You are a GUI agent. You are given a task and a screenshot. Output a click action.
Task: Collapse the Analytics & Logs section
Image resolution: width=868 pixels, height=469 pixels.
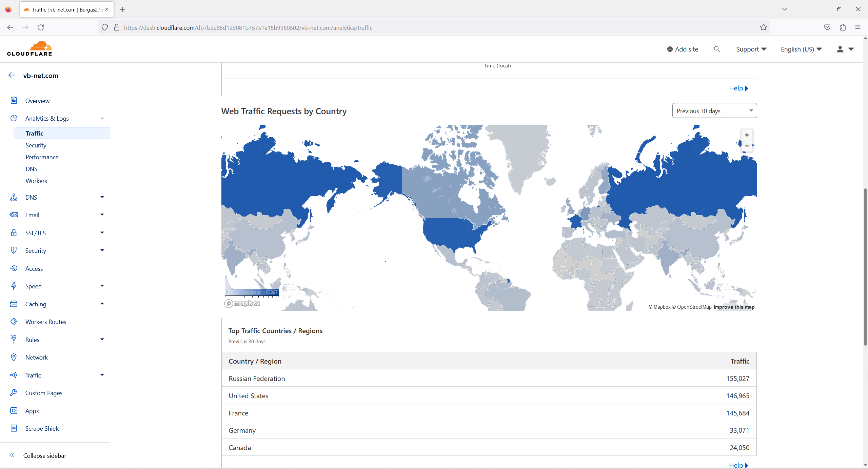(102, 118)
